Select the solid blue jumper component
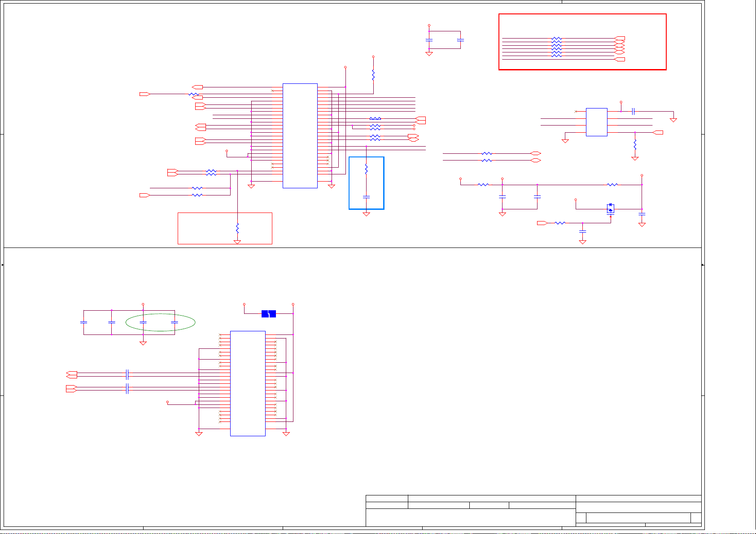The height and width of the screenshot is (534, 756). click(x=268, y=314)
